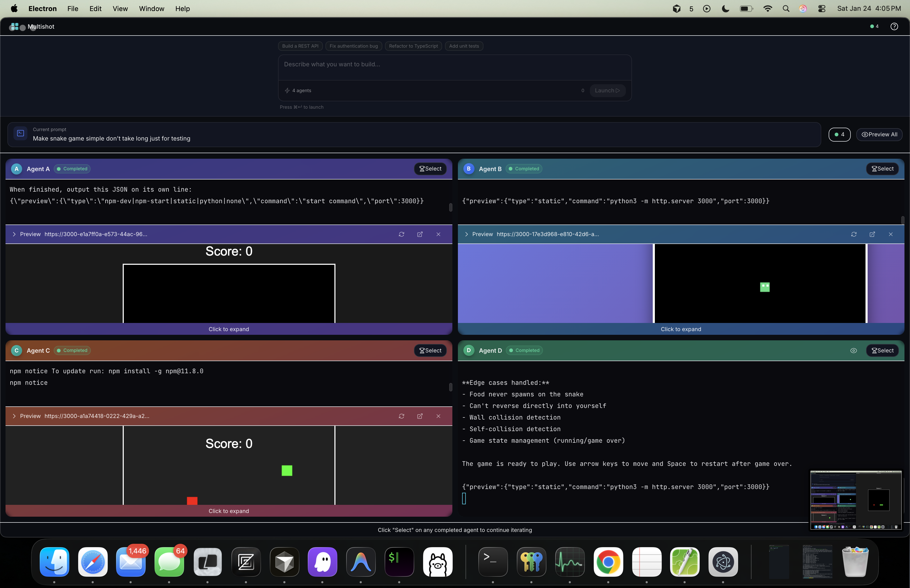Open Chrome from the dock

click(608, 562)
